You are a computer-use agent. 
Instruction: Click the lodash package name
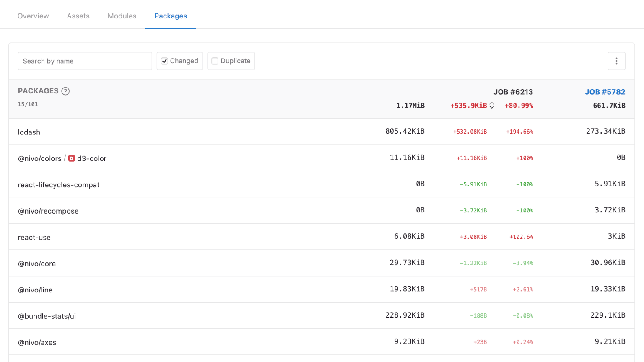coord(29,132)
